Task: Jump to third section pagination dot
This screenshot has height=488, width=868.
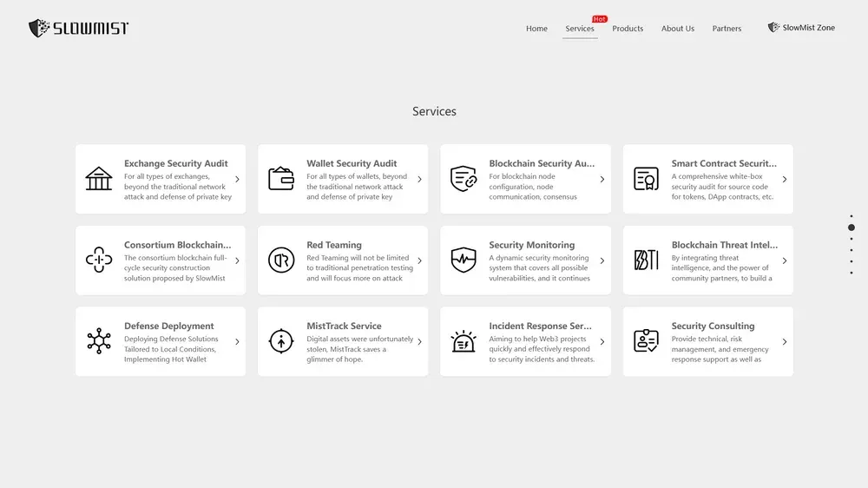Action: click(852, 240)
